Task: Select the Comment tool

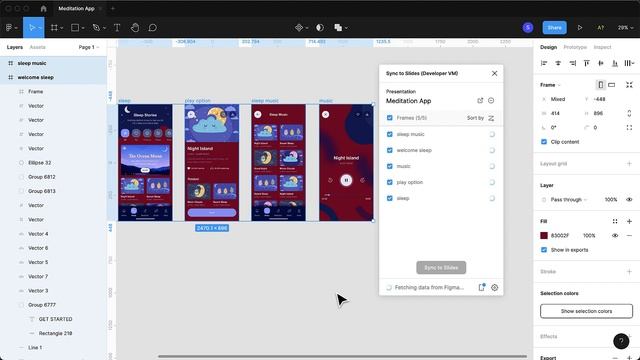Action: point(153,28)
